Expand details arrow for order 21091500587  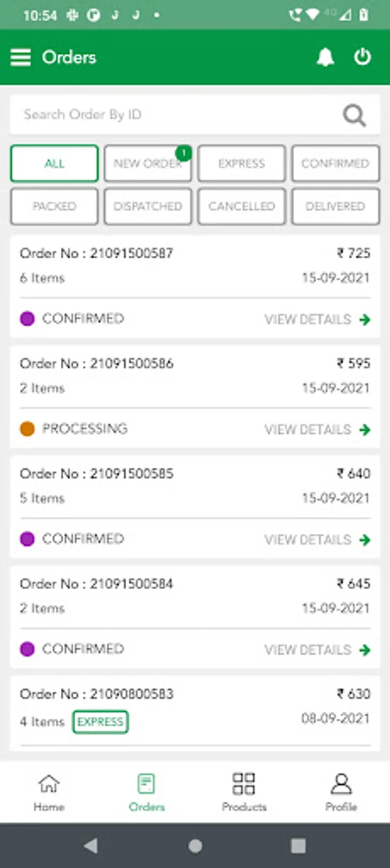point(365,320)
